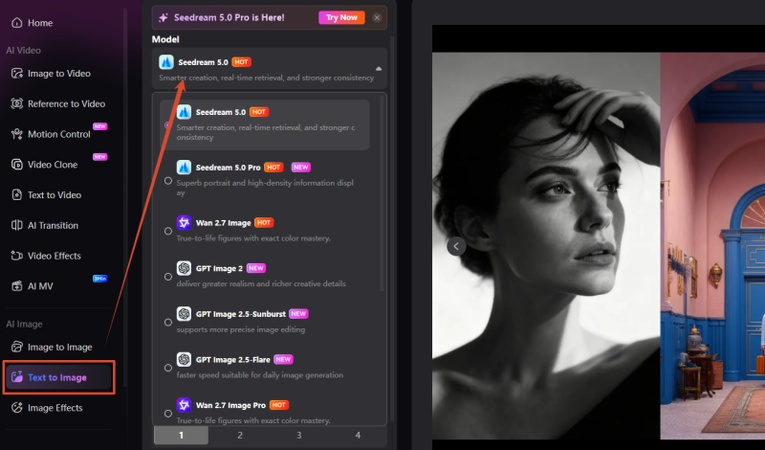765x450 pixels.
Task: Click the 'AI Image' section heading
Action: tap(24, 324)
